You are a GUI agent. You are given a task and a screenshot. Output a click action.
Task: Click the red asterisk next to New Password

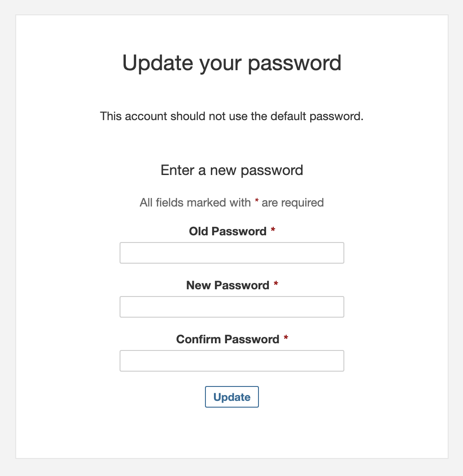click(x=276, y=284)
